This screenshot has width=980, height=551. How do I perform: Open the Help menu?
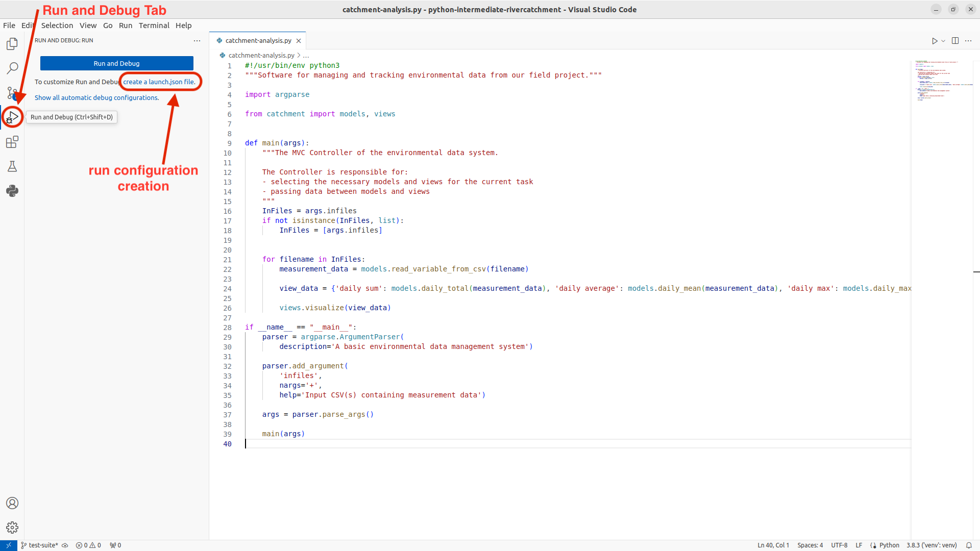184,26
